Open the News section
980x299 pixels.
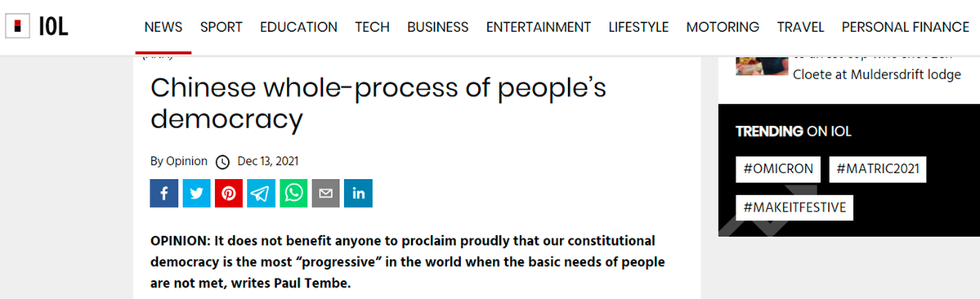click(163, 27)
